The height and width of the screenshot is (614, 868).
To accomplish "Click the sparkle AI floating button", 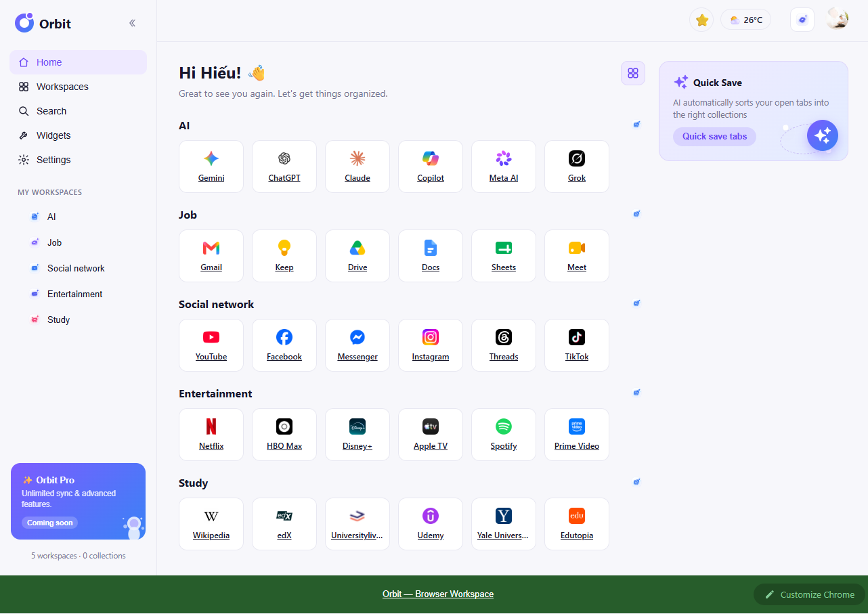I will [823, 136].
